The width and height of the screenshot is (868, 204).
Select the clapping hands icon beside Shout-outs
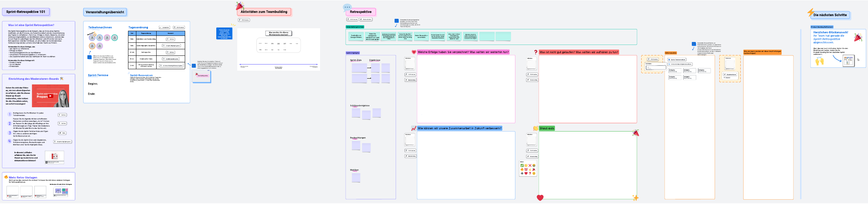[x=536, y=128]
